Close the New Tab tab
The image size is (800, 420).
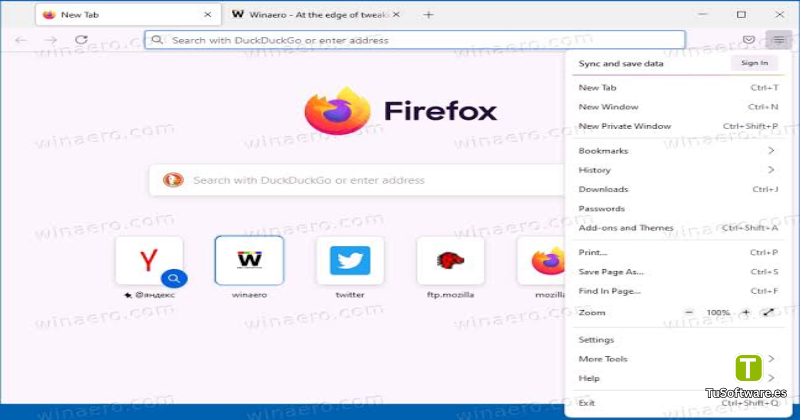point(208,15)
